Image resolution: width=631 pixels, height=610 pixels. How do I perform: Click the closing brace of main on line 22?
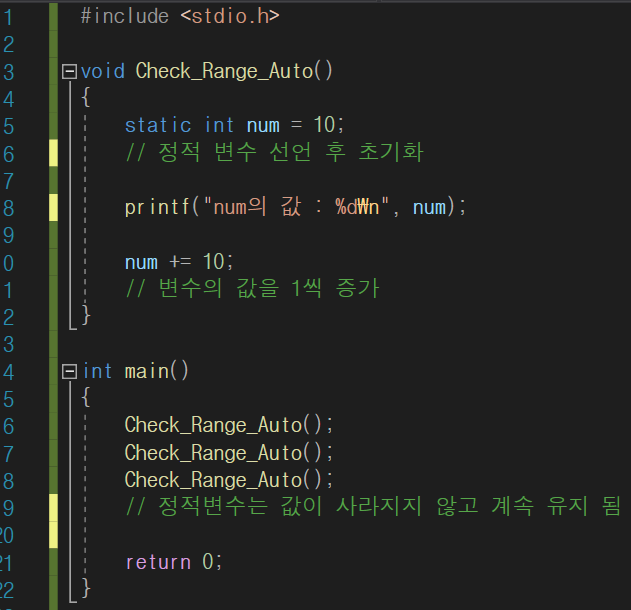[x=86, y=588]
